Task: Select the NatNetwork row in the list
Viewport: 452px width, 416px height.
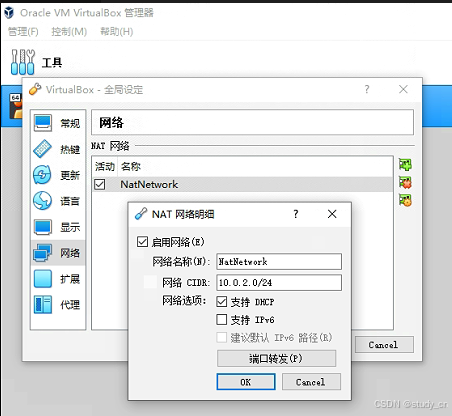Action: (242, 184)
